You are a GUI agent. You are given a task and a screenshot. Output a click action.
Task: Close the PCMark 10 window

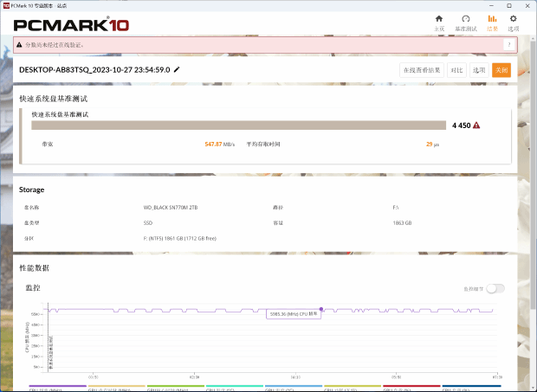[527, 6]
